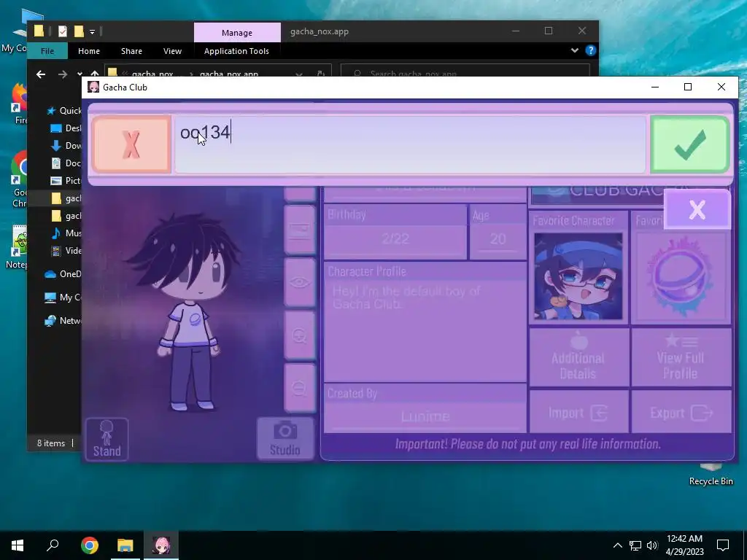Confirm text with the green checkmark button
The width and height of the screenshot is (747, 560).
[689, 145]
